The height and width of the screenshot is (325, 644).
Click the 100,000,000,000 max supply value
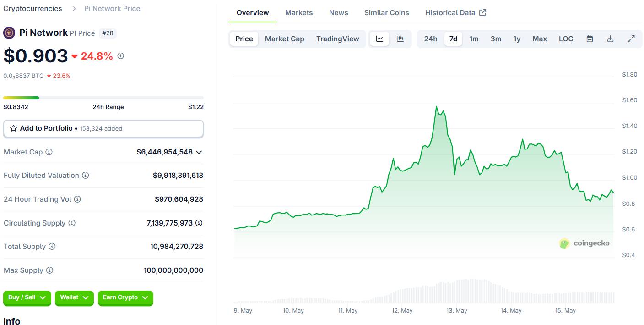pos(173,270)
